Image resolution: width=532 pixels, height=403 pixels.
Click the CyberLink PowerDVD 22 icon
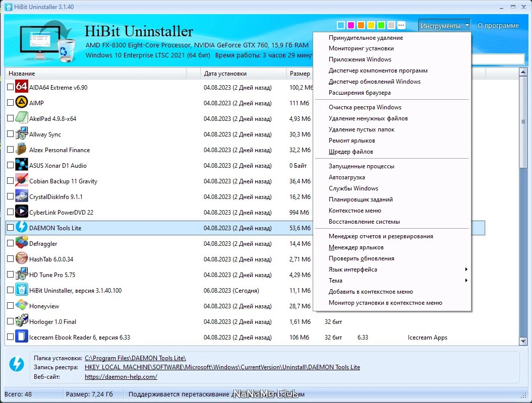point(21,211)
